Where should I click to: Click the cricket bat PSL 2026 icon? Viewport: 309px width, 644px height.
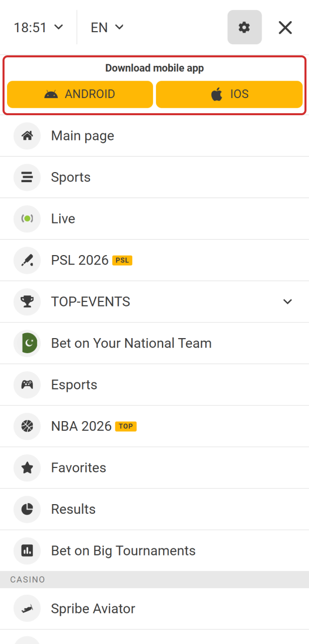(27, 260)
